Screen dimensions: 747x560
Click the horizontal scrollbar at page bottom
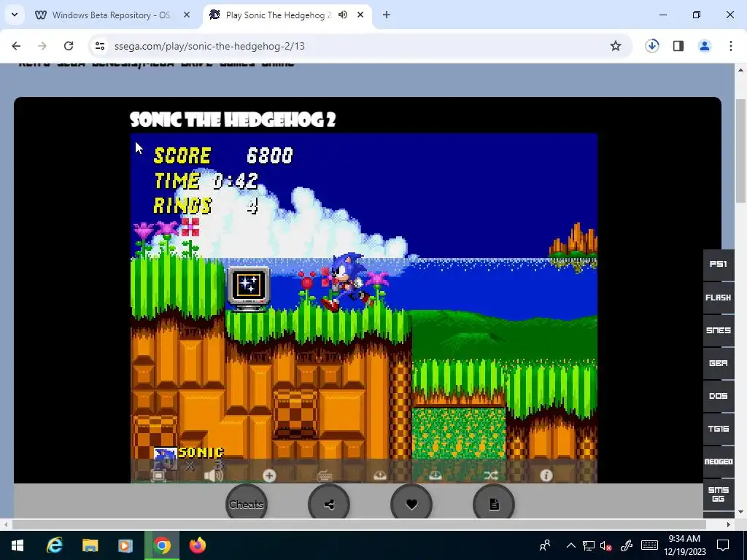tap(359, 524)
